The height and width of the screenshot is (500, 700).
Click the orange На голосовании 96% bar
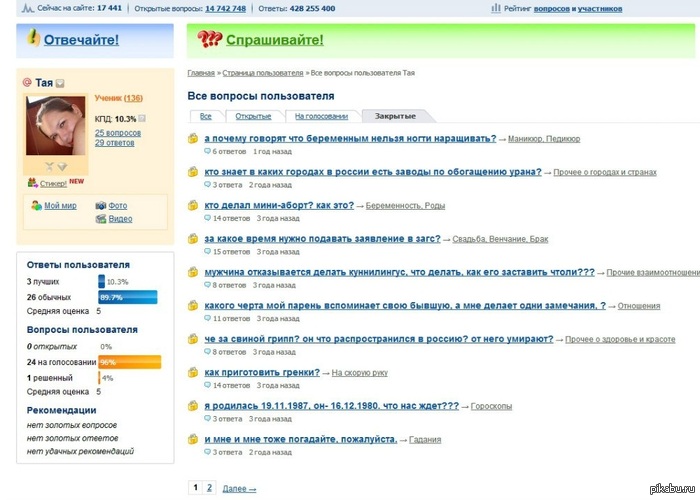tap(128, 362)
